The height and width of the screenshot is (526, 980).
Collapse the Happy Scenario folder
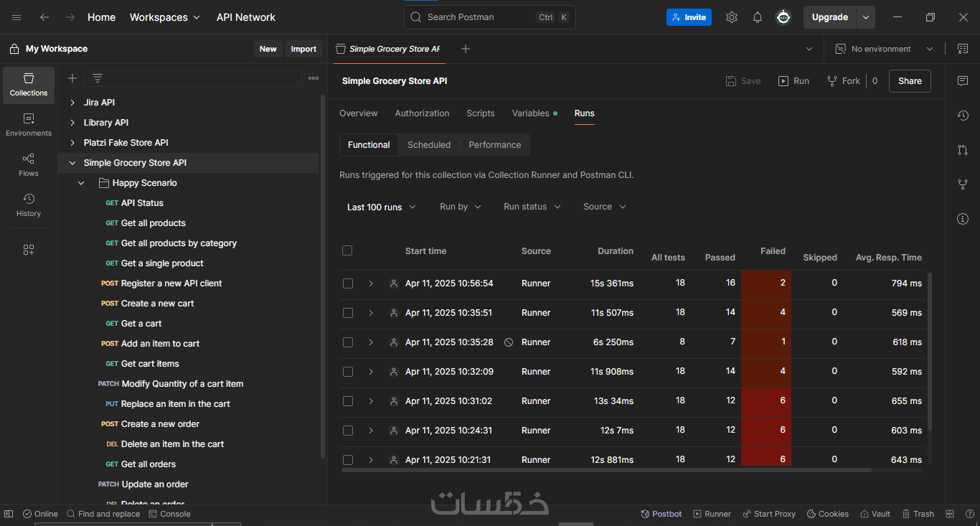click(81, 183)
